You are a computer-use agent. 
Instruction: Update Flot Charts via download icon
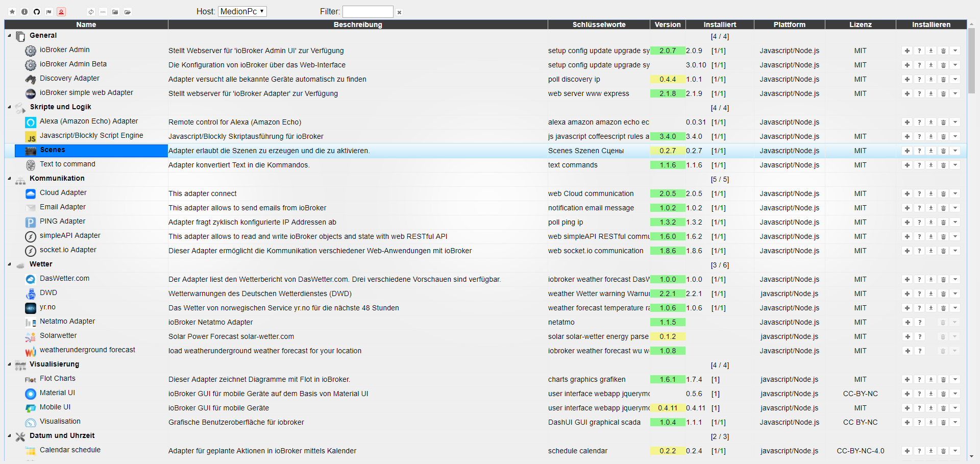[931, 380]
